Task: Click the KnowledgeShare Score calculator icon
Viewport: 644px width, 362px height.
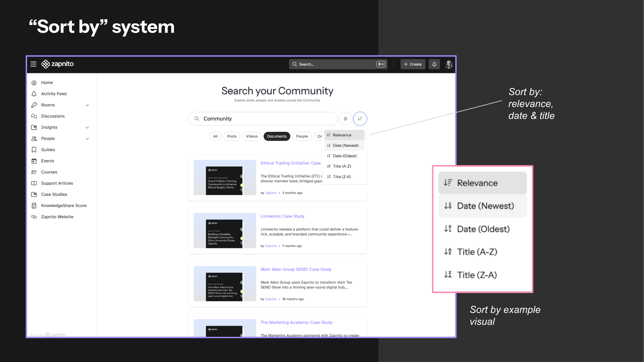Action: (34, 206)
